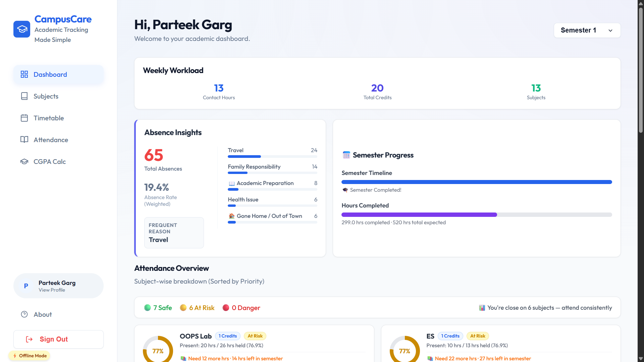
Task: Click the Offline Mode lightning icon
Action: 15,356
